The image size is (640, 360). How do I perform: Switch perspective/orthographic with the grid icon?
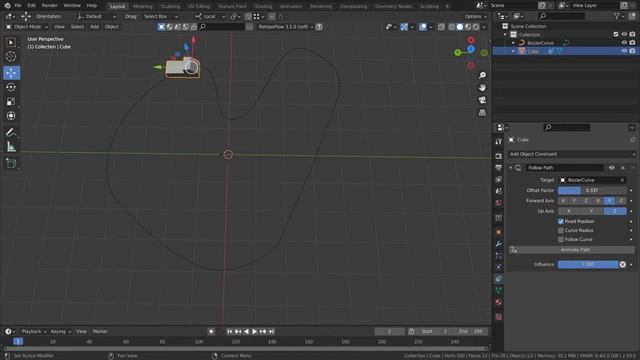(x=482, y=113)
